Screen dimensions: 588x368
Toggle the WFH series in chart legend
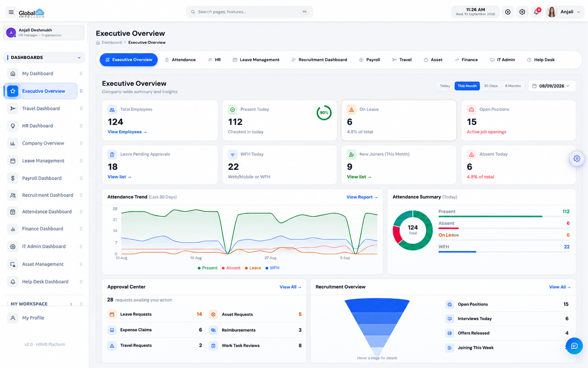click(x=272, y=268)
